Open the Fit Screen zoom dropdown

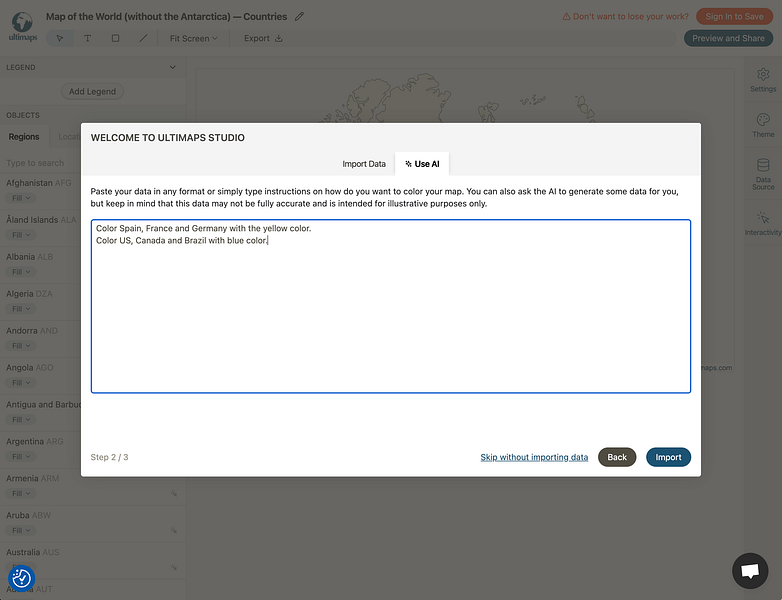coord(194,38)
